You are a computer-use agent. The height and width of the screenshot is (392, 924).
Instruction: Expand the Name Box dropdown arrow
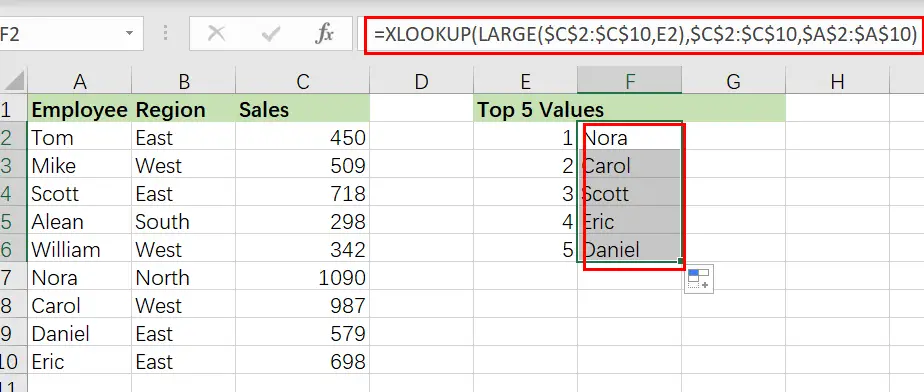(129, 34)
